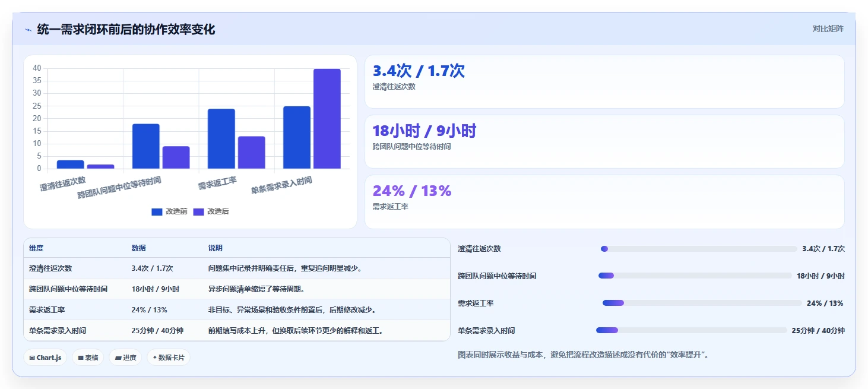Click the 数据卡片 tag chip
Image resolution: width=868 pixels, height=389 pixels.
(x=169, y=358)
